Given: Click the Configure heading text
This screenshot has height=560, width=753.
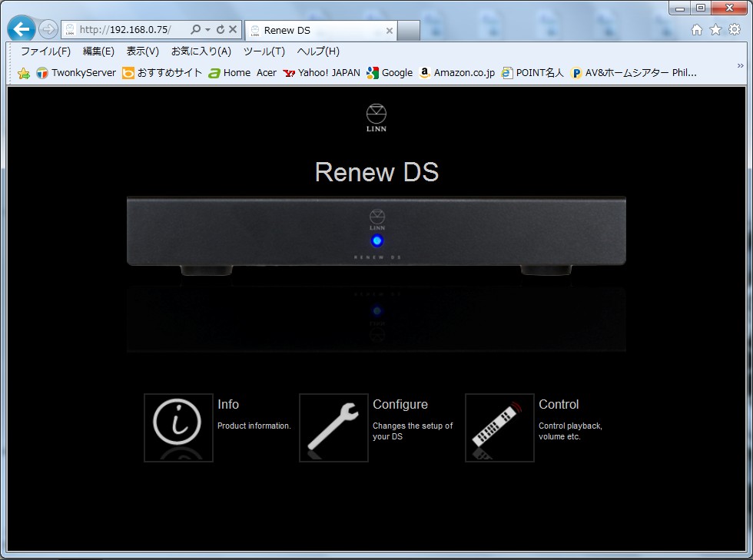Looking at the screenshot, I should [400, 404].
